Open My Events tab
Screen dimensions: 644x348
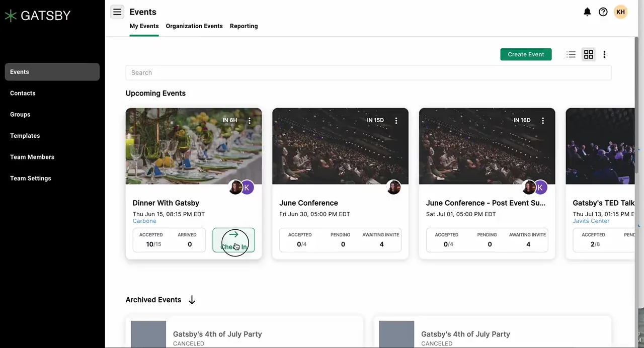(144, 26)
